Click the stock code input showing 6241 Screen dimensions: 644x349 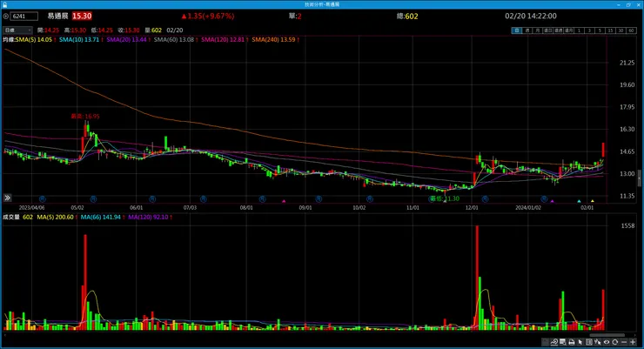(24, 17)
